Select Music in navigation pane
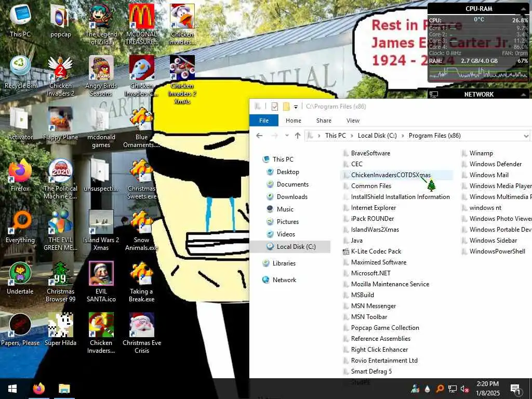Screen dimensions: 532x399 tap(285, 209)
